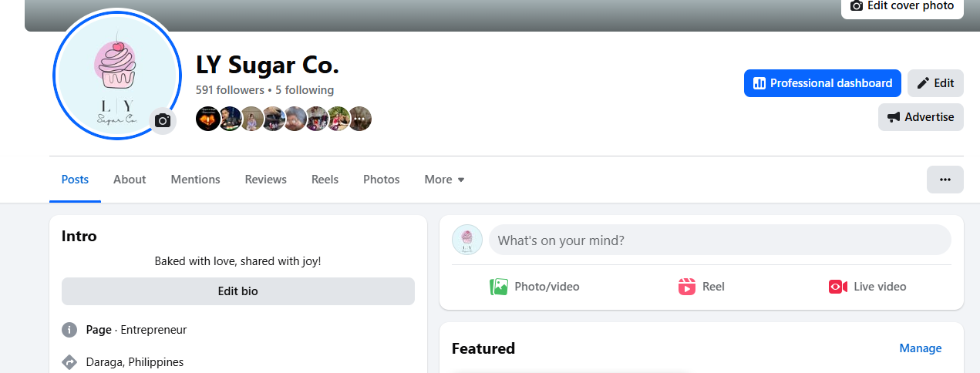Viewport: 980px width, 373px height.
Task: Switch to the About tab
Action: pos(130,180)
